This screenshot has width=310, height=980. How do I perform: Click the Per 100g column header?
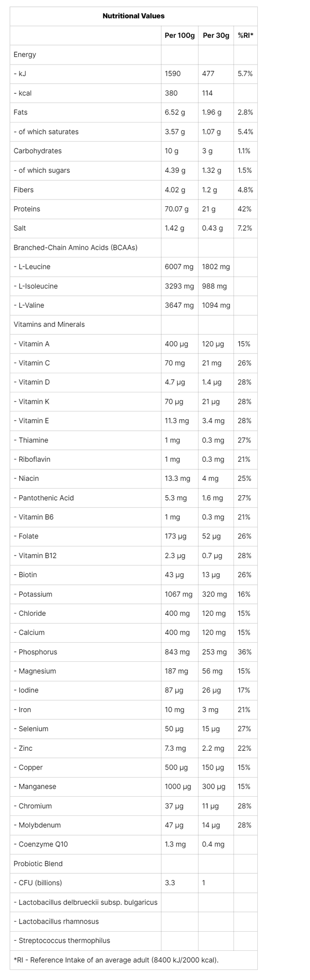(x=179, y=35)
